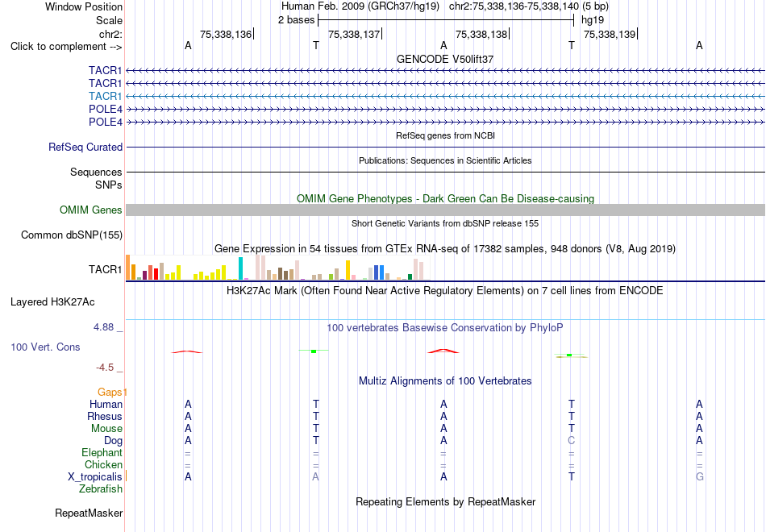Select the 'Elephant' species label
This screenshot has height=532, width=766.
pyautogui.click(x=102, y=453)
